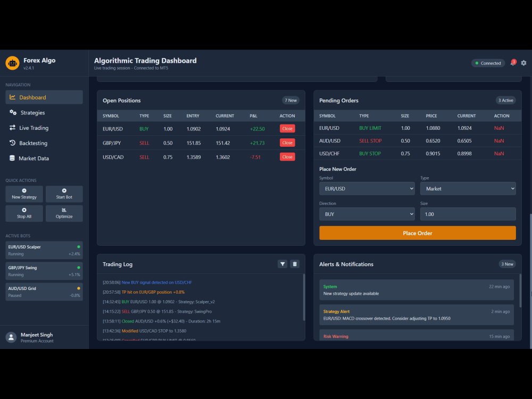
Task: Click Pending Orders PRICE column header
Action: click(x=431, y=116)
